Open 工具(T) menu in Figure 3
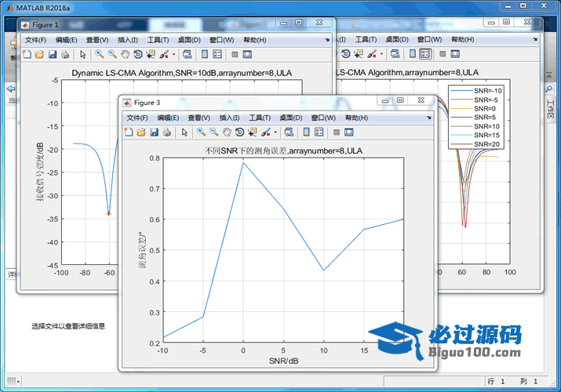 click(x=260, y=118)
